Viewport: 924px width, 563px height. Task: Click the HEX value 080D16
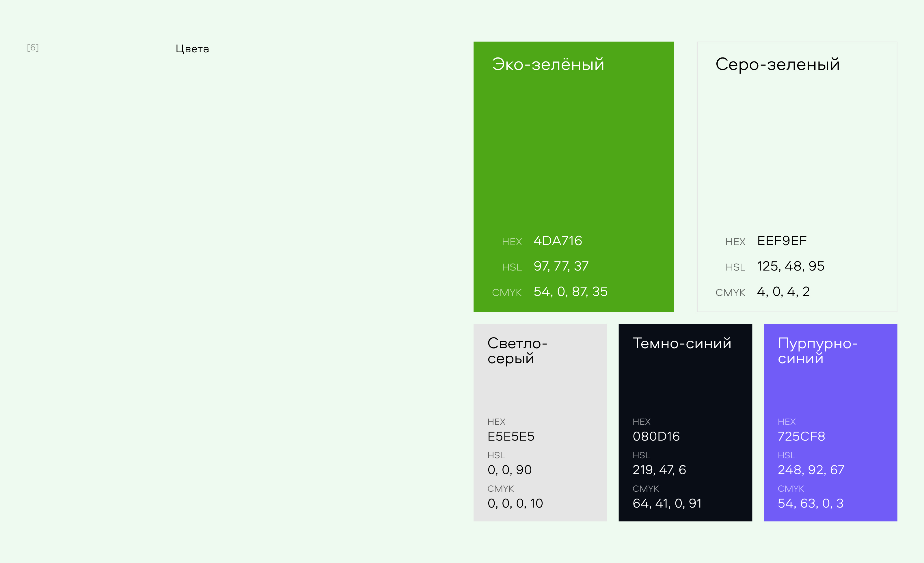[656, 437]
